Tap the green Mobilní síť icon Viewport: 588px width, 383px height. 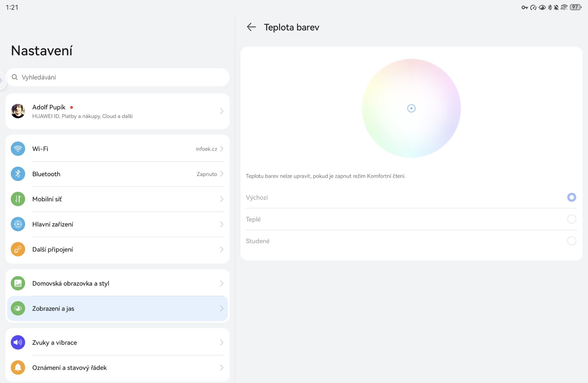click(x=18, y=199)
